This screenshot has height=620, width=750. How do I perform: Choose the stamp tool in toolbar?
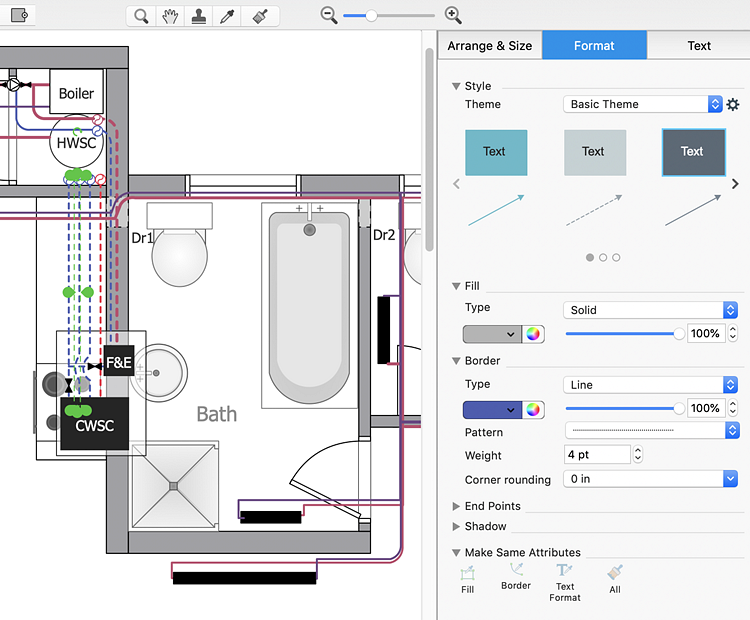point(200,16)
